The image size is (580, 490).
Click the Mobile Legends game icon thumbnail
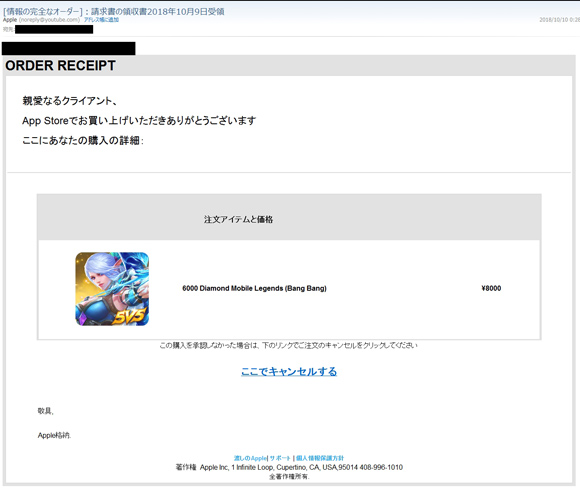(x=112, y=289)
